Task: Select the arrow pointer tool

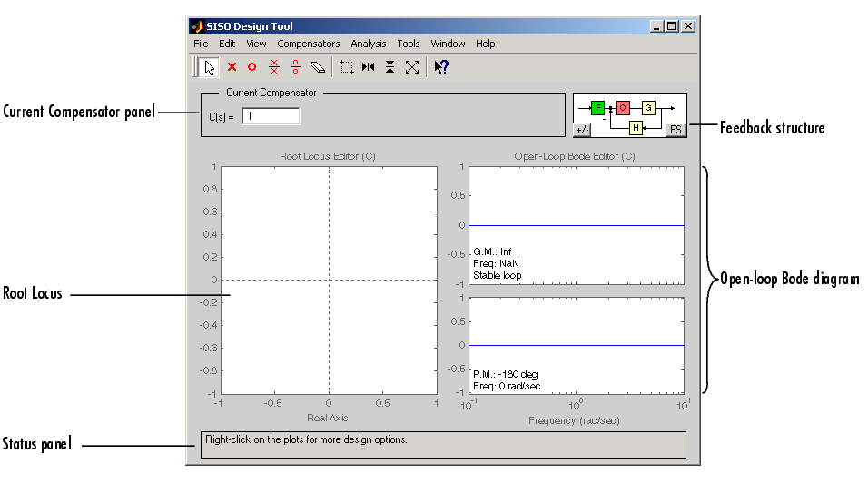Action: (209, 67)
